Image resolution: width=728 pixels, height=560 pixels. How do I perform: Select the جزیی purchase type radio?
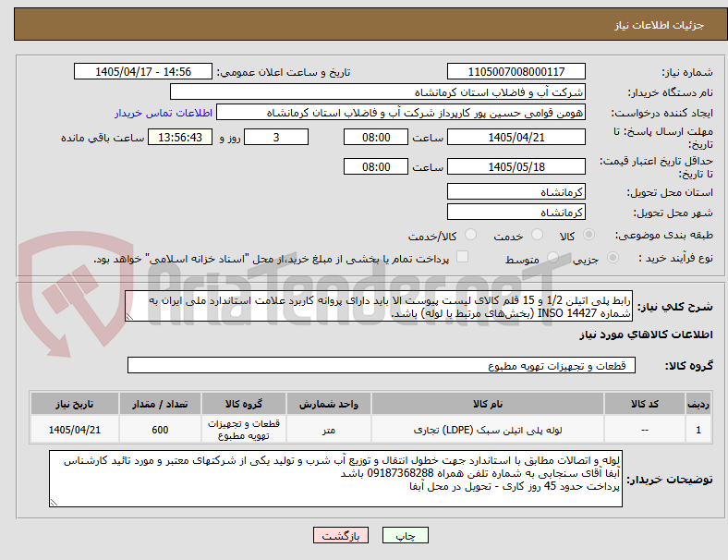tap(613, 257)
